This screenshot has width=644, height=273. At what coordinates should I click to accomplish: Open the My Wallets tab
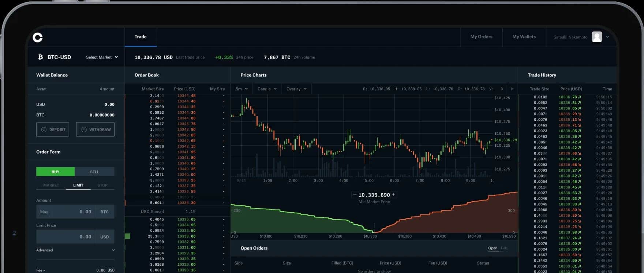[x=524, y=37]
